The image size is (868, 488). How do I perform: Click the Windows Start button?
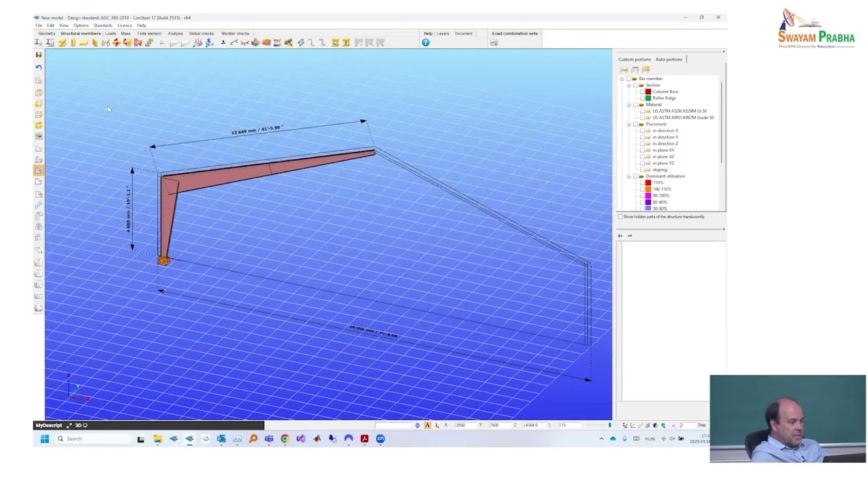pyautogui.click(x=45, y=439)
